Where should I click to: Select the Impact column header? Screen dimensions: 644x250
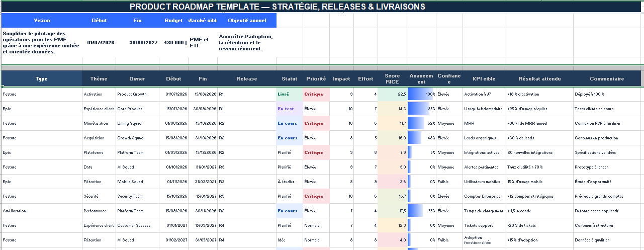(x=342, y=78)
